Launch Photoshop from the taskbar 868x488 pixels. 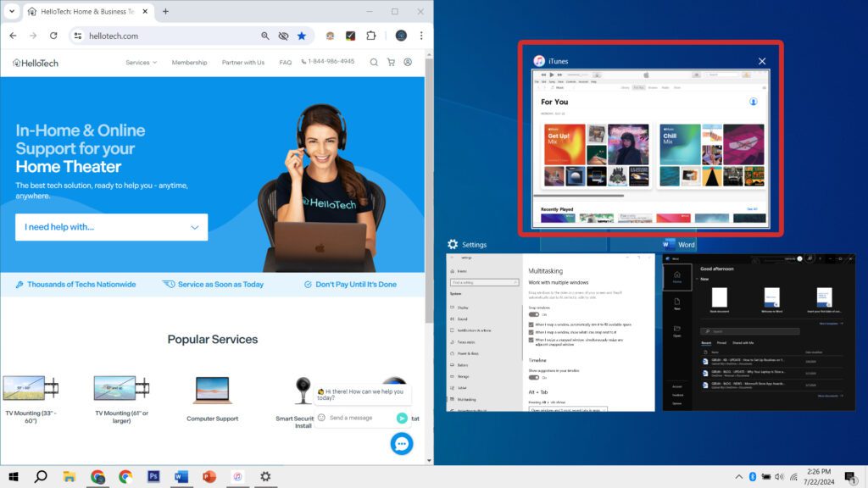tap(153, 476)
